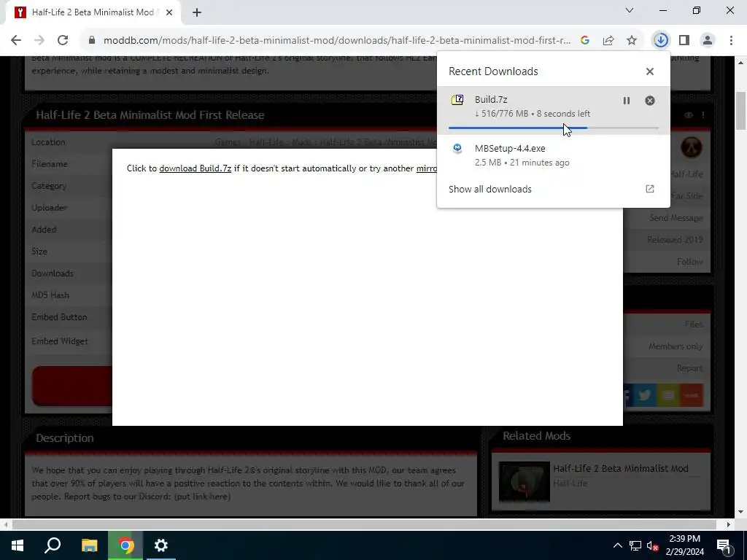Show hidden system tray icons
The height and width of the screenshot is (560, 747).
(617, 545)
